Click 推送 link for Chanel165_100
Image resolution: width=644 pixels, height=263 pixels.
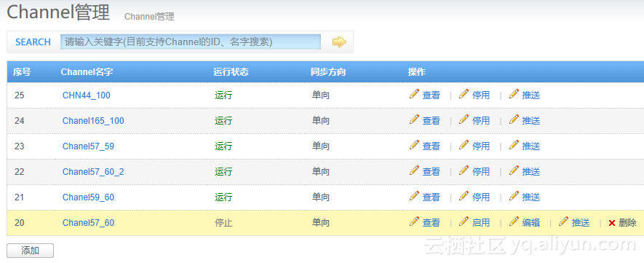530,121
